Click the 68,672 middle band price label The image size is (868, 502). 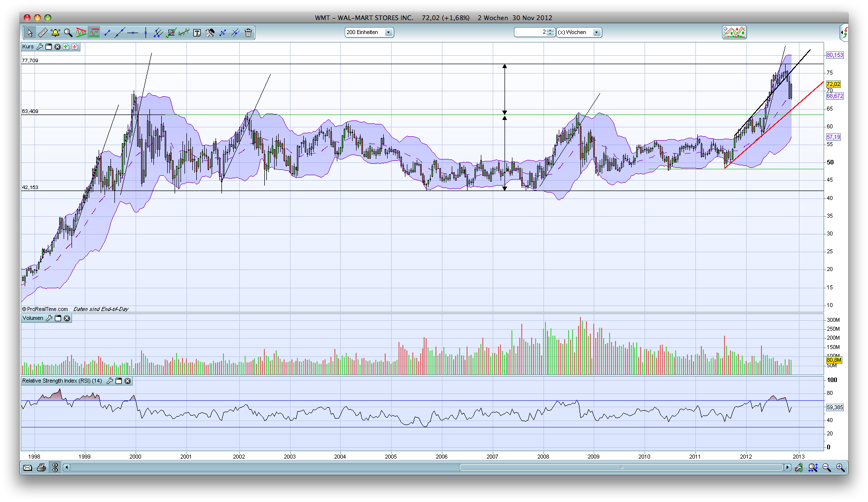click(x=835, y=96)
